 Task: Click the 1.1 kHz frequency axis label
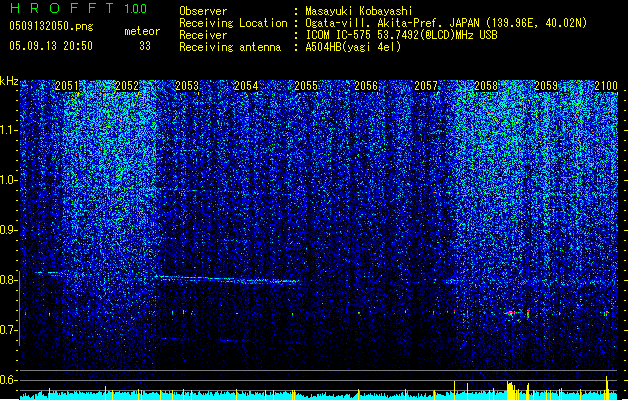pos(9,130)
